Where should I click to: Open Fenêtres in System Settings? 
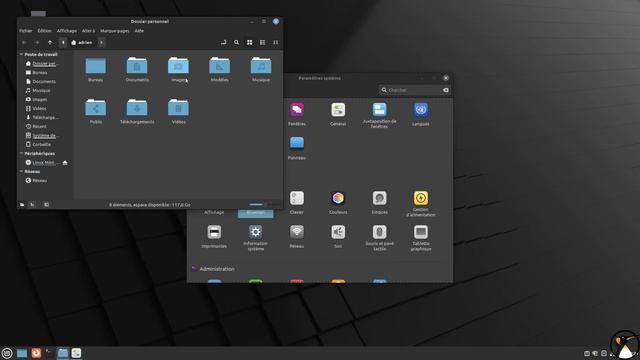[297, 114]
